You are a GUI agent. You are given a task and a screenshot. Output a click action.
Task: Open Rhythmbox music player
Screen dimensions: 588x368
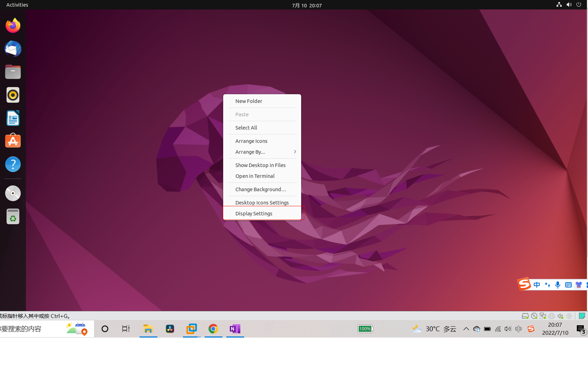pyautogui.click(x=13, y=95)
